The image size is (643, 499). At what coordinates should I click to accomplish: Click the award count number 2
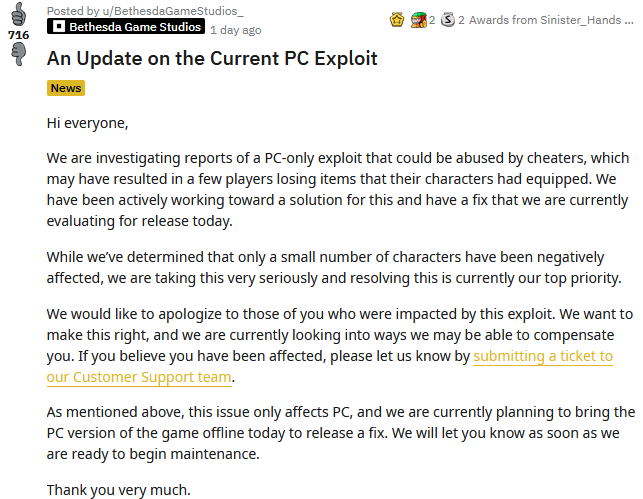tap(432, 19)
